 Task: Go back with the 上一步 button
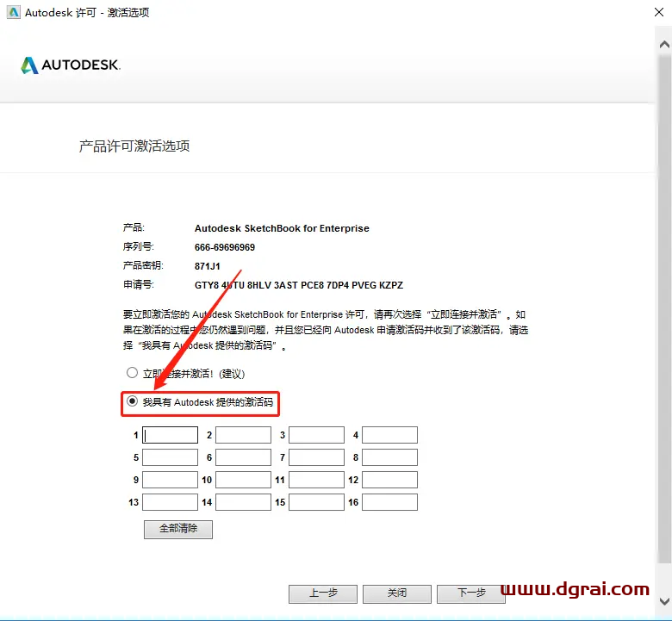(x=323, y=594)
